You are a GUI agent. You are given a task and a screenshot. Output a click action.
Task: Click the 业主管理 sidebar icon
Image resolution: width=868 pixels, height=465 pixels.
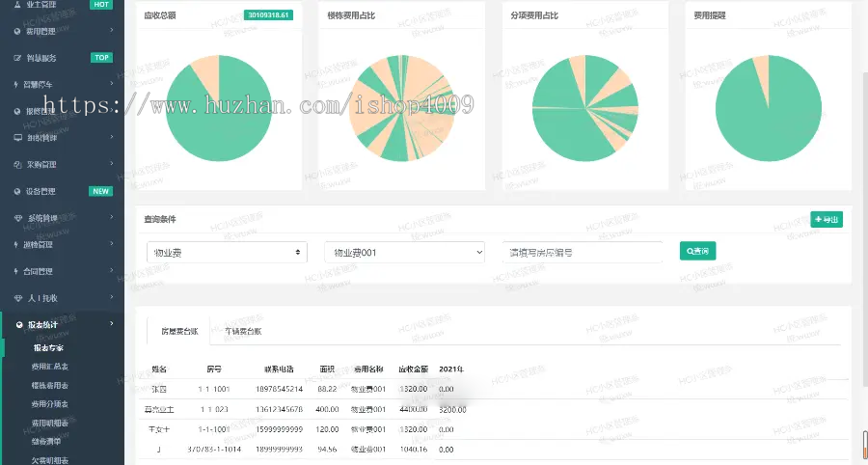click(x=17, y=5)
